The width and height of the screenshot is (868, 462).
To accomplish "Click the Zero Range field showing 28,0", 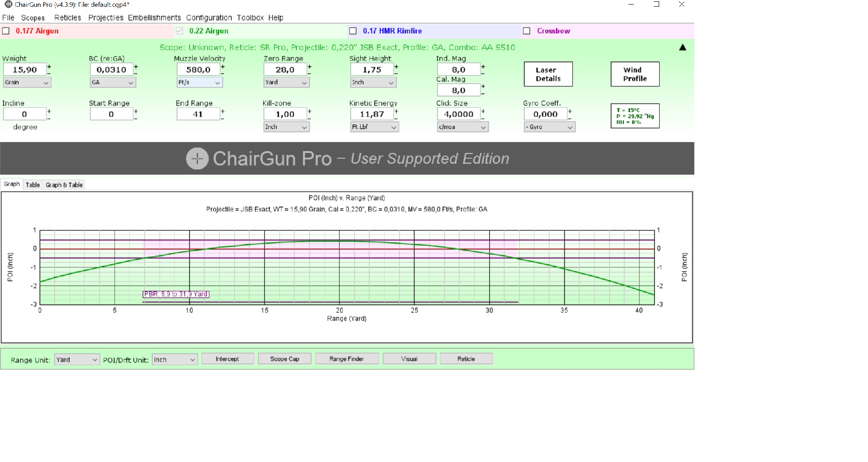I will tap(285, 70).
